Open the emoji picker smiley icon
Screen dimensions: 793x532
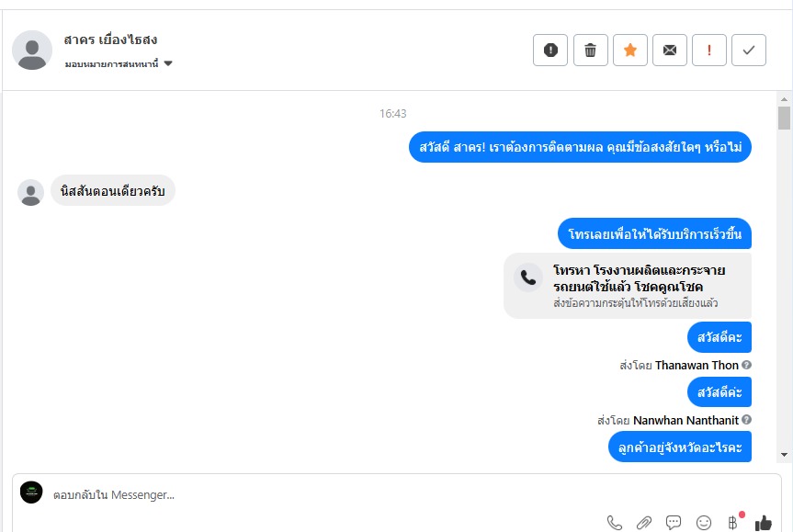[x=704, y=523]
